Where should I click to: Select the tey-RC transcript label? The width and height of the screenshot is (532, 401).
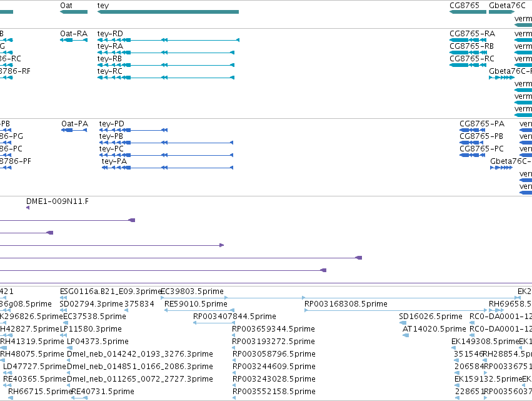[x=109, y=71]
